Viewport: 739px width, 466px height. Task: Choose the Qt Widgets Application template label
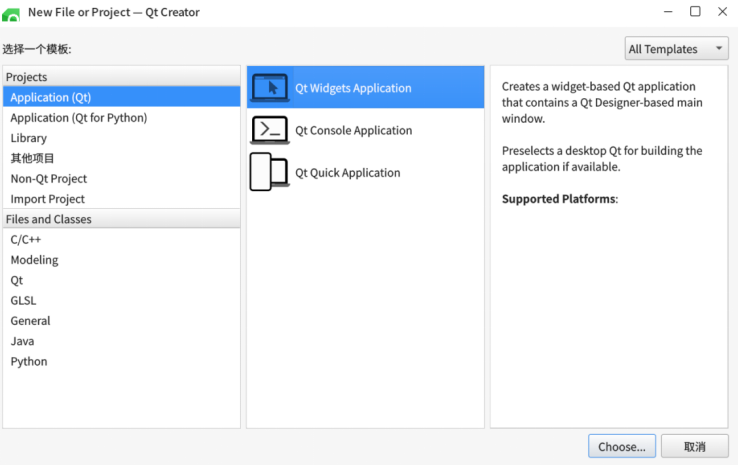(353, 88)
